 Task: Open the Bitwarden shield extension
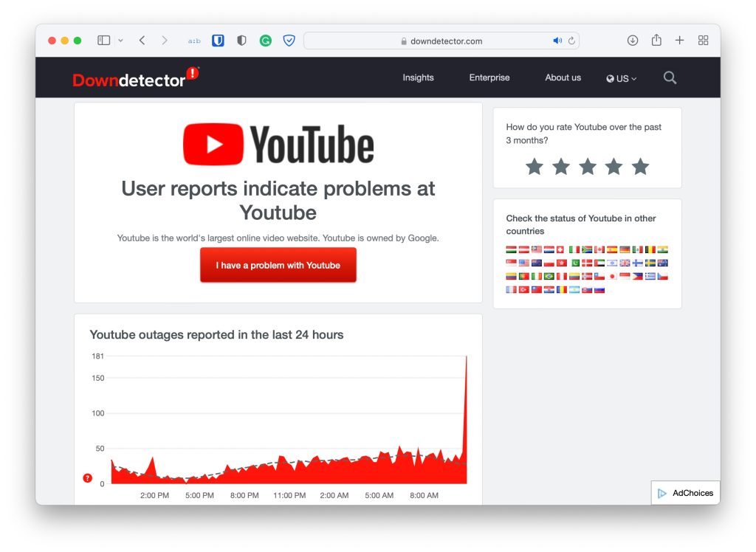tap(218, 41)
